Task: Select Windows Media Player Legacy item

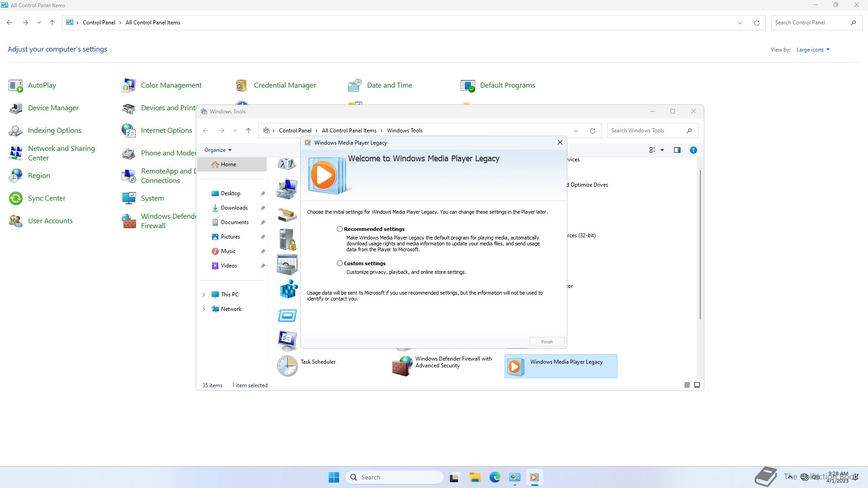Action: click(x=561, y=366)
